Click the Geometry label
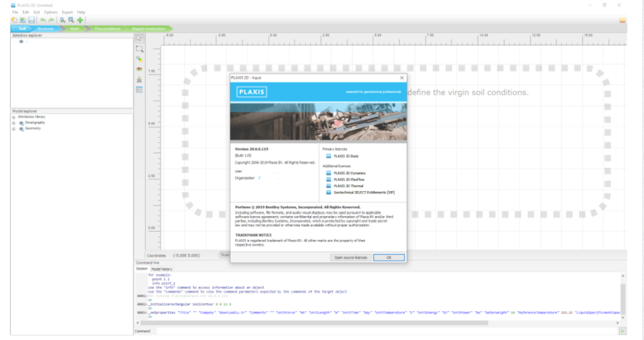This screenshot has width=644, height=340. click(x=33, y=129)
